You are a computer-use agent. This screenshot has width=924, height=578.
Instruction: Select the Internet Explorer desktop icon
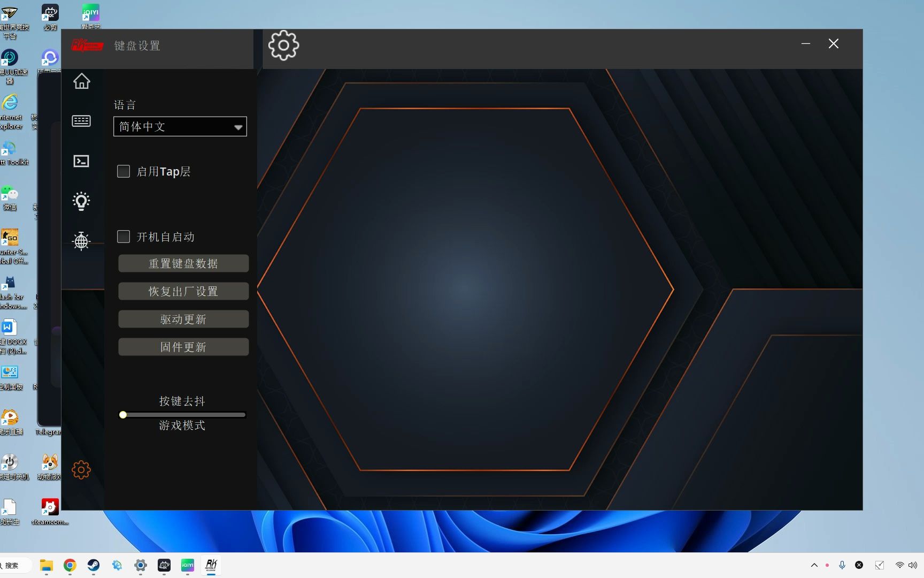pos(11,111)
